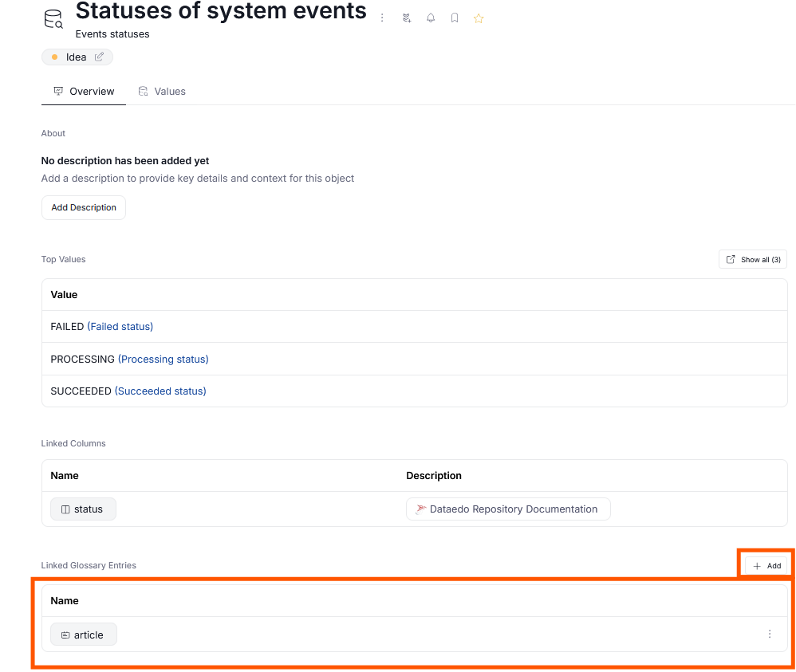Open the three-dot menu beside the title
Screen dimensions: 796x672
coord(383,18)
